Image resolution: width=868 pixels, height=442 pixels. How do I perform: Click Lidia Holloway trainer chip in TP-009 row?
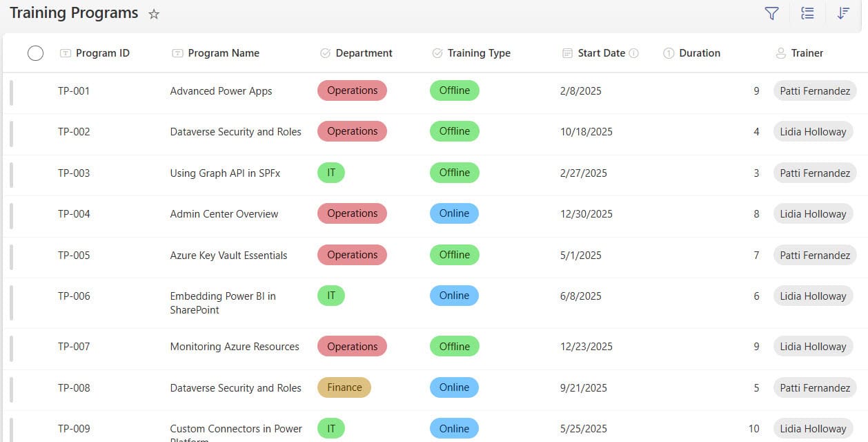pos(813,429)
